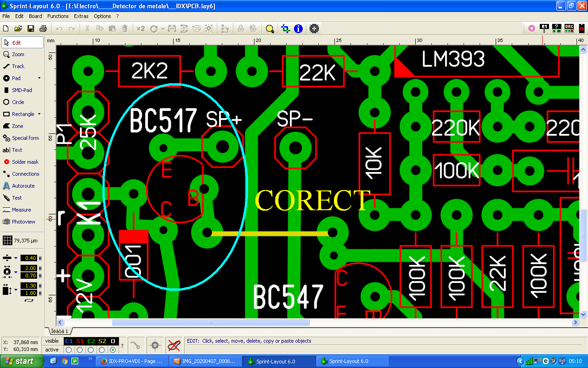
Task: Select the Circle tool
Action: [23, 102]
